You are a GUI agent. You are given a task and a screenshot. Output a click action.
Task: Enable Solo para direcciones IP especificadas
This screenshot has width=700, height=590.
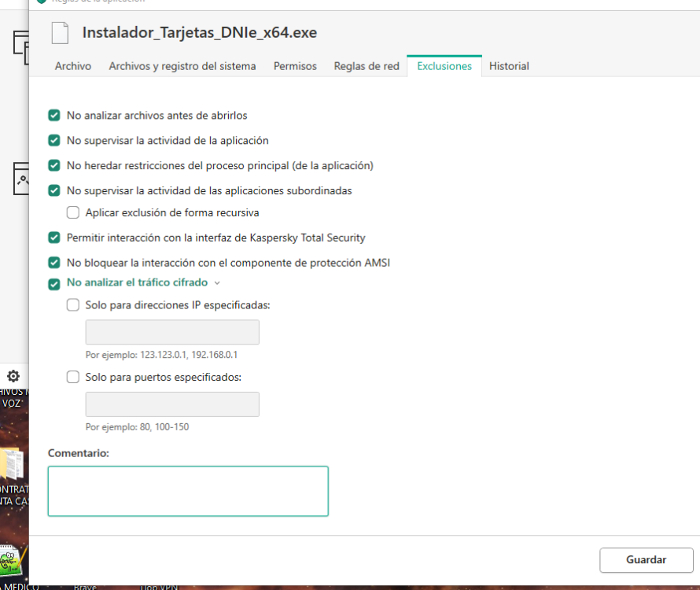coord(73,304)
